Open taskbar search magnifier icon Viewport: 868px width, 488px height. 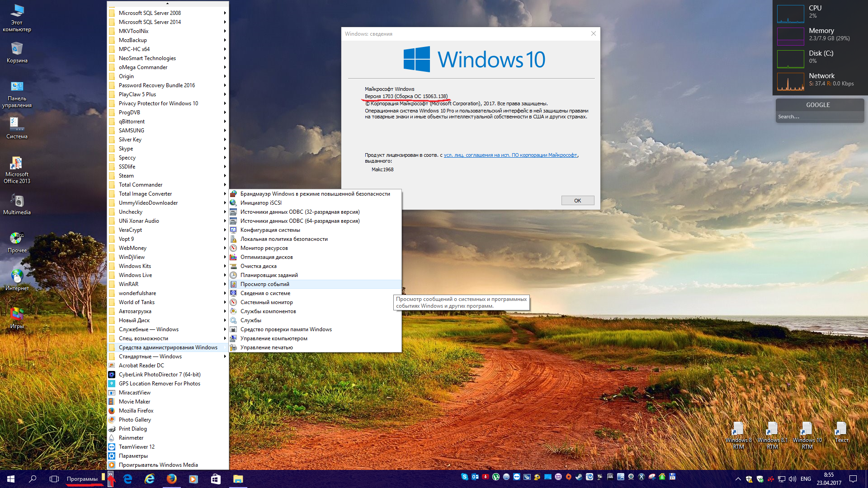tap(33, 479)
